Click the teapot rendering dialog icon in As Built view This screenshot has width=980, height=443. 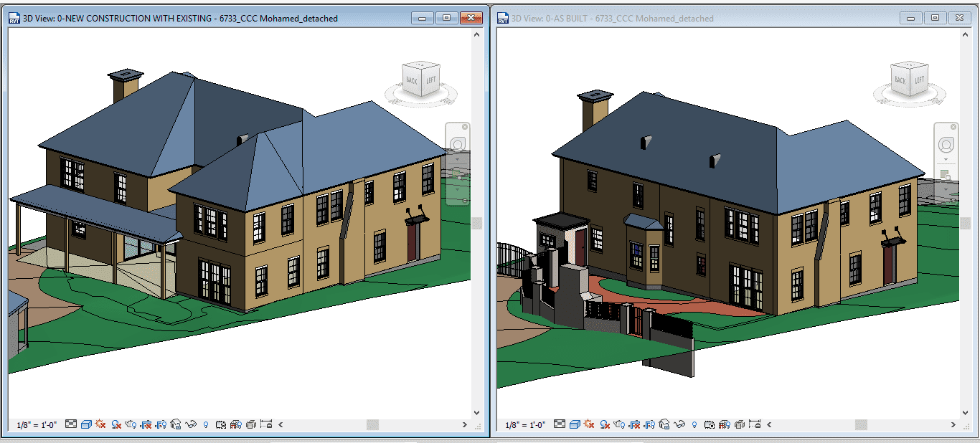click(619, 424)
